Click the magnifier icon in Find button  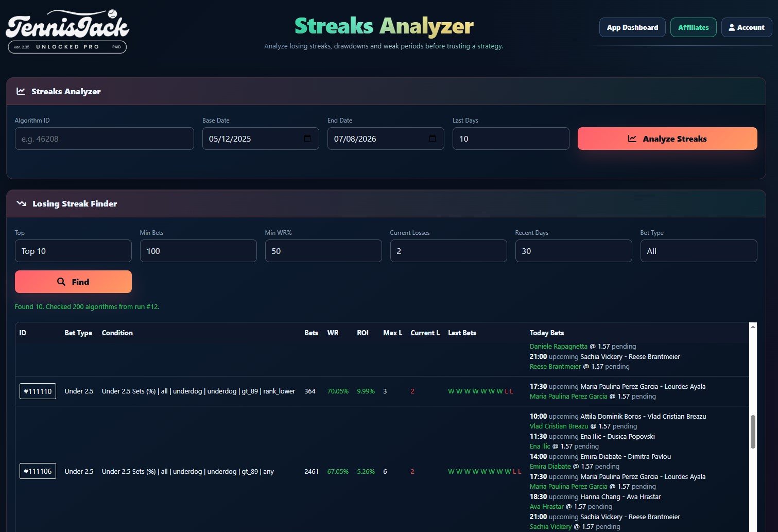[61, 282]
